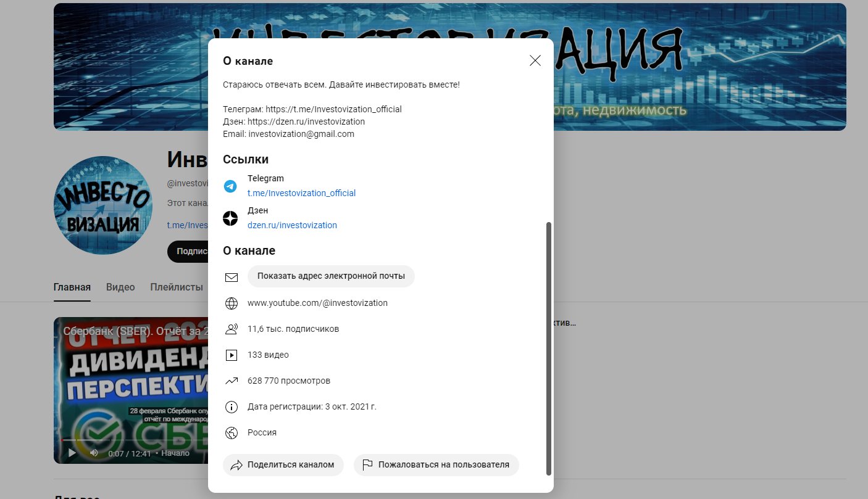Share the channel via Поделиться каналом
The image size is (868, 499).
point(283,465)
